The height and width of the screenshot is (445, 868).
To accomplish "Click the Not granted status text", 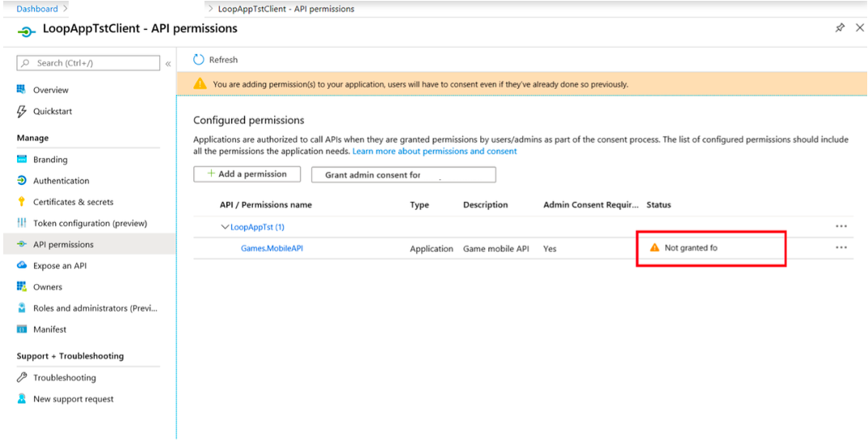I will coord(691,248).
